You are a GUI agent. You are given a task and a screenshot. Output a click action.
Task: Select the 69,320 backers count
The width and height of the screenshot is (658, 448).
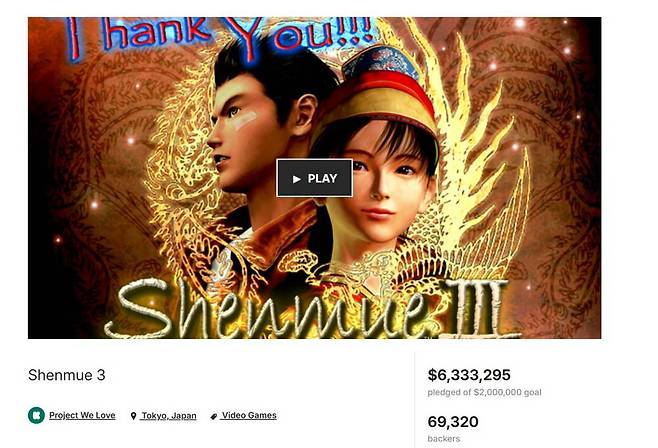453,422
